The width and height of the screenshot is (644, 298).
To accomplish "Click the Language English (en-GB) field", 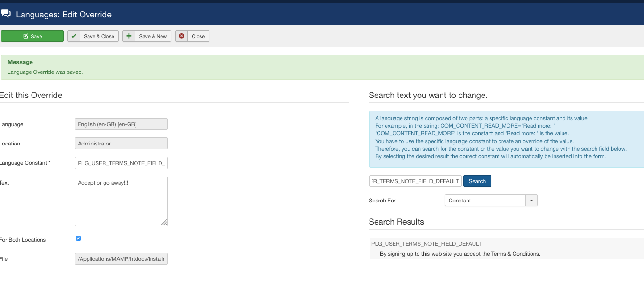I will point(121,124).
